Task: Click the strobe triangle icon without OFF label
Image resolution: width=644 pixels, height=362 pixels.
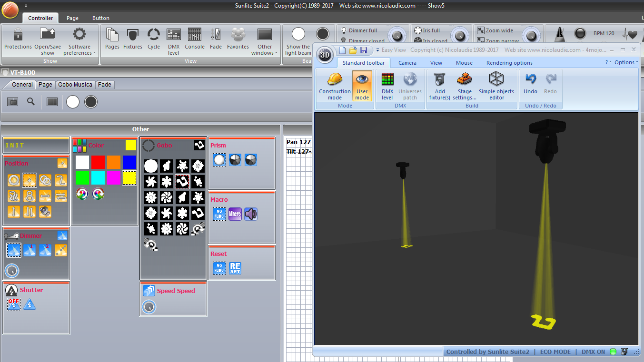Action: tap(30, 303)
